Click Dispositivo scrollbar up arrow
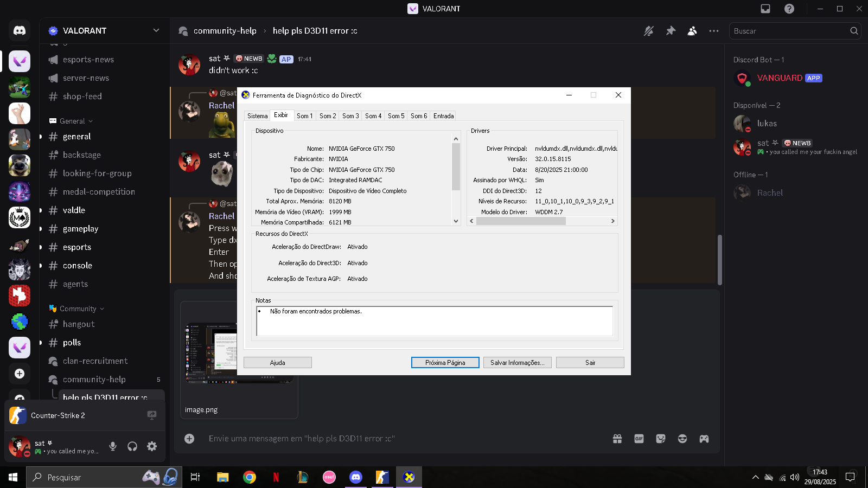The width and height of the screenshot is (868, 488). (456, 139)
